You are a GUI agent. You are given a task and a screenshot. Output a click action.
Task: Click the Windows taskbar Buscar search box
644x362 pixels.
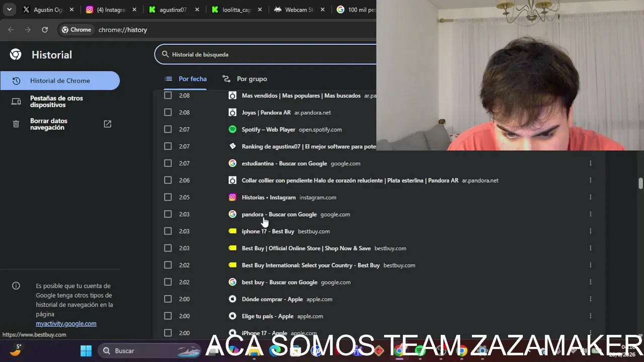[x=148, y=350]
